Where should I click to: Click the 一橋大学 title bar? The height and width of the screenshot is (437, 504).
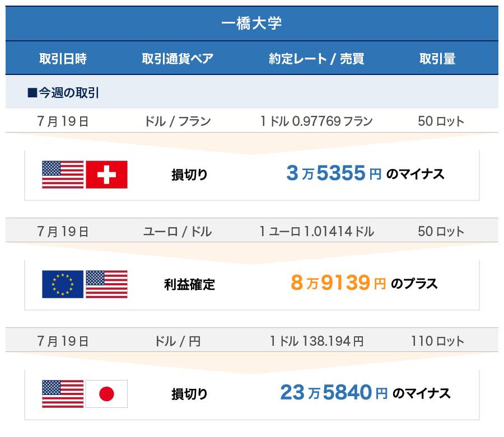(x=251, y=24)
